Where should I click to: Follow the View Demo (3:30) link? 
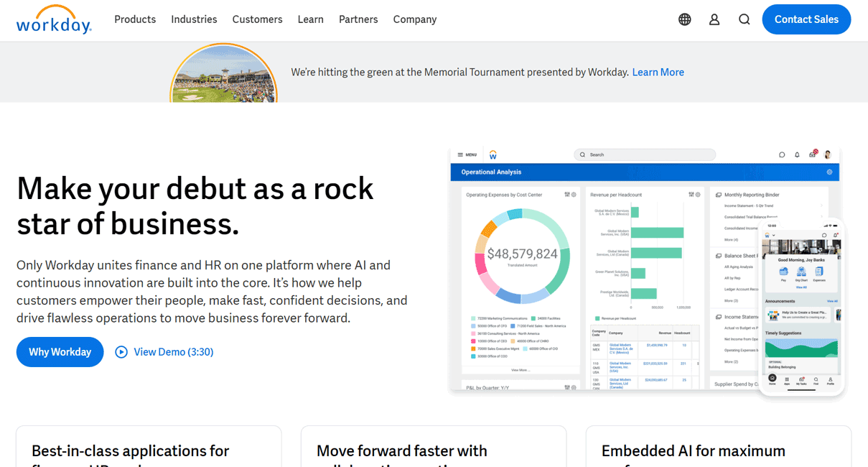pyautogui.click(x=174, y=352)
